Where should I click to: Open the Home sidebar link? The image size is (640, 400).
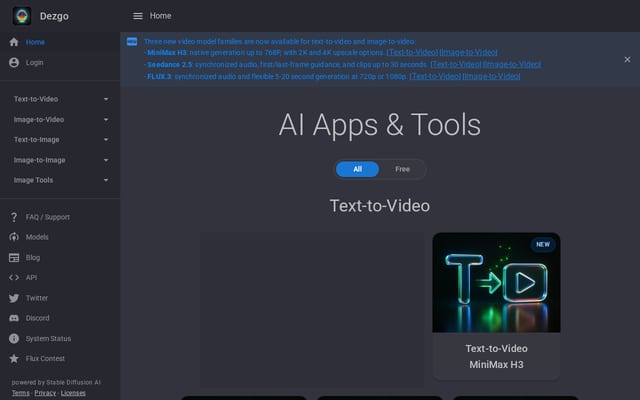(35, 42)
